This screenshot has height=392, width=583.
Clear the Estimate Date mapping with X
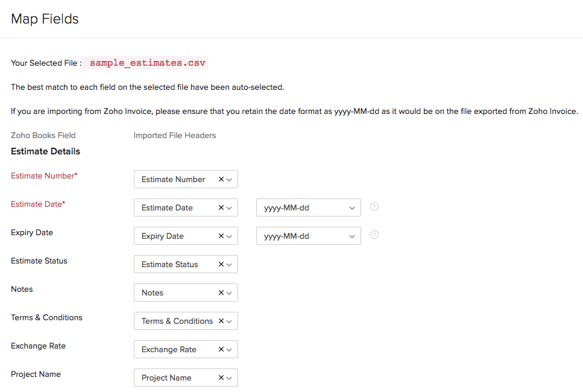click(x=221, y=207)
